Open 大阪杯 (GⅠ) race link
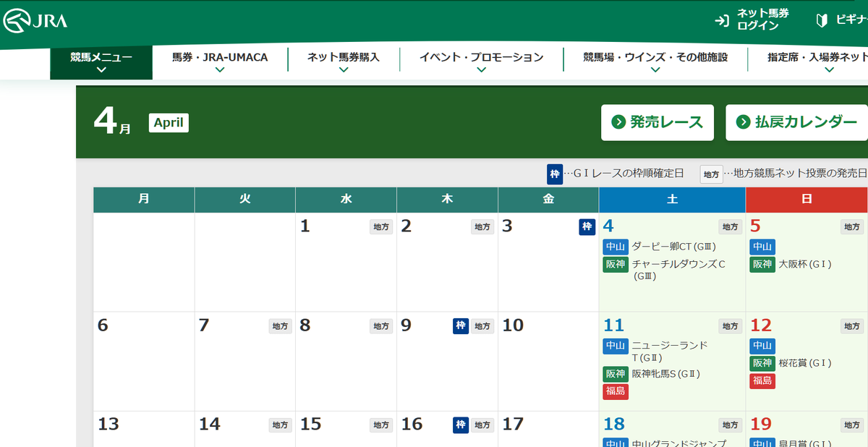This screenshot has width=868, height=447. (805, 265)
